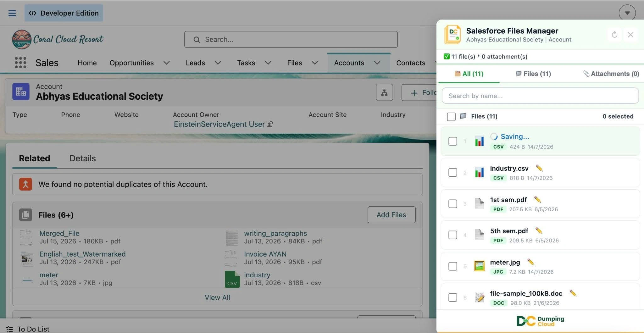Select the 5th sem.pdf checkbox

453,235
